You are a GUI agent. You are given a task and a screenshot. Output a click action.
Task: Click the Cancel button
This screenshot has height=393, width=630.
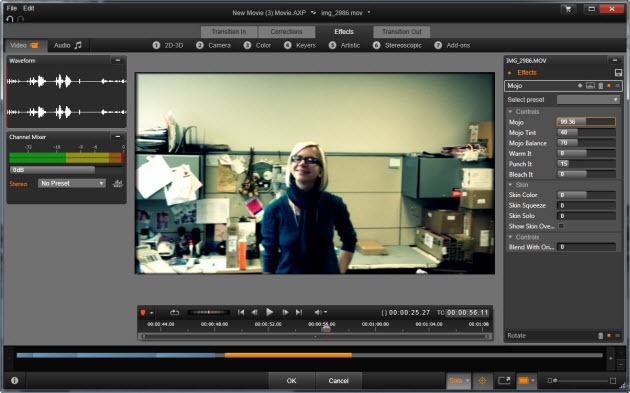pyautogui.click(x=338, y=380)
